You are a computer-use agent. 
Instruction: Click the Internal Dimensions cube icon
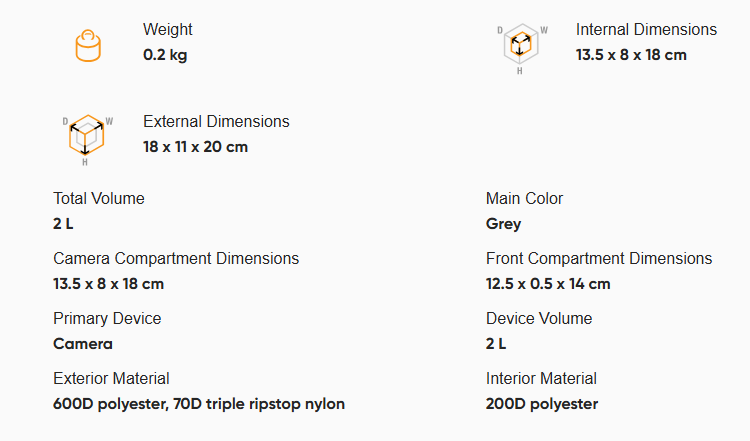click(521, 48)
